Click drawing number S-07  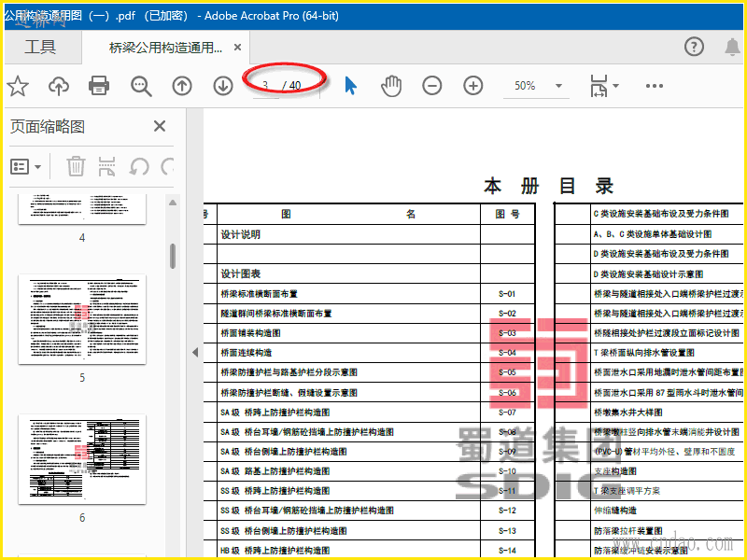pos(507,412)
